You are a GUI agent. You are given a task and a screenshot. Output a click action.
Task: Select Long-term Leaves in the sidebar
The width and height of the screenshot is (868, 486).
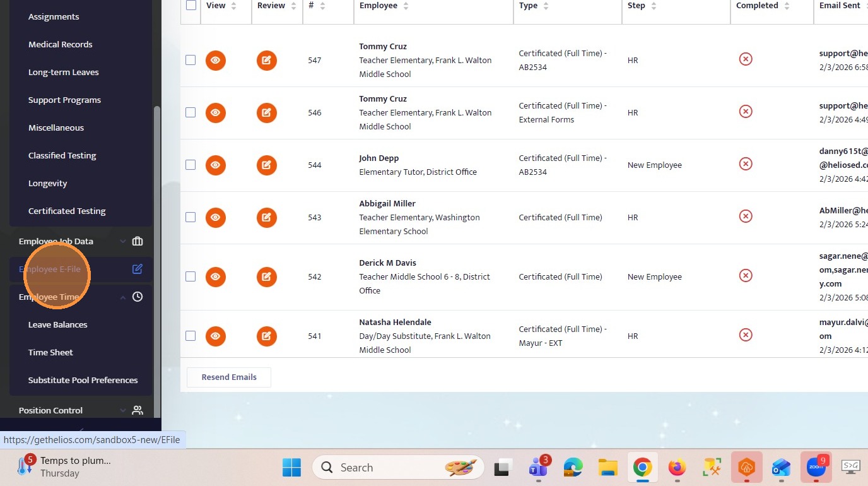tap(64, 72)
